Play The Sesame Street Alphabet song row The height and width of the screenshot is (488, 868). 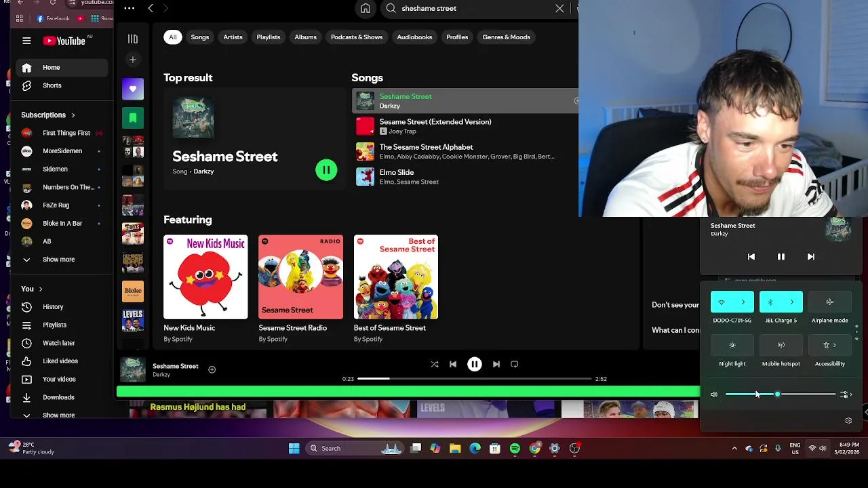[465, 151]
